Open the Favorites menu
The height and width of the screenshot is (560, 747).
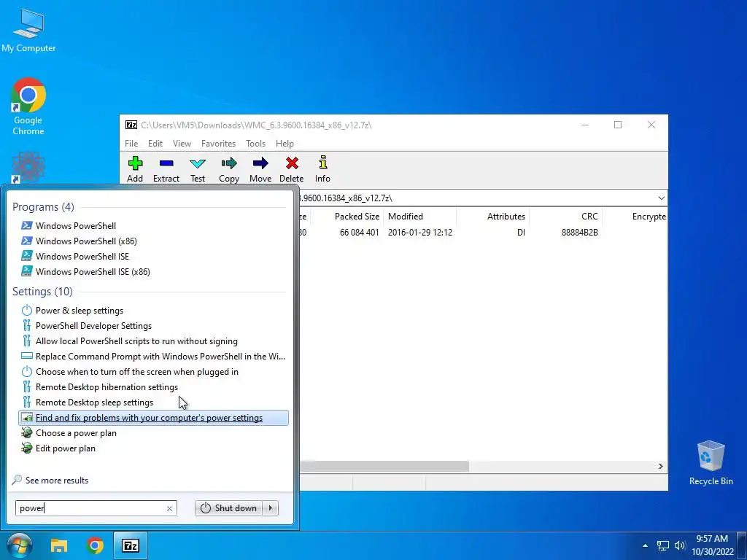point(218,144)
